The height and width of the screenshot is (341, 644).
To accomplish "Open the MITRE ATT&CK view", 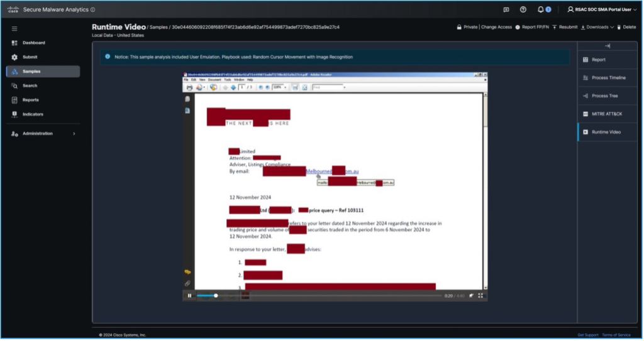I will click(x=606, y=114).
